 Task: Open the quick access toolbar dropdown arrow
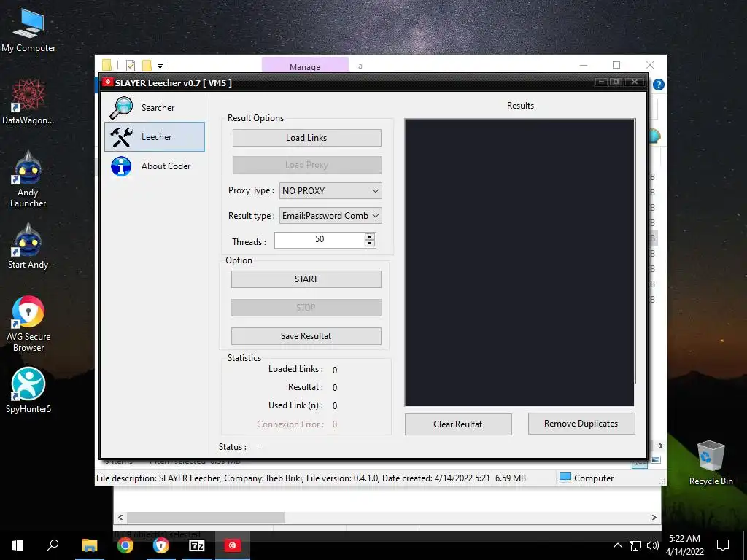tap(160, 66)
